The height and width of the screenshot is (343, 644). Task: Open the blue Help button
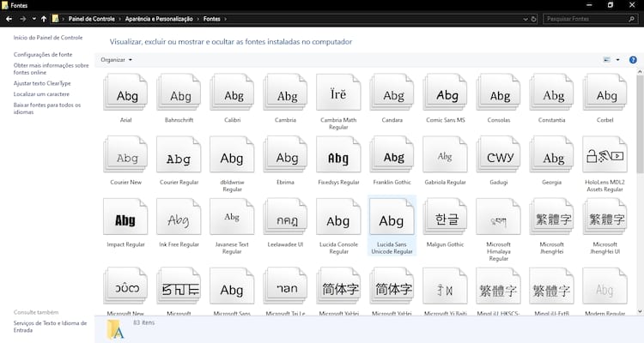pyautogui.click(x=633, y=60)
